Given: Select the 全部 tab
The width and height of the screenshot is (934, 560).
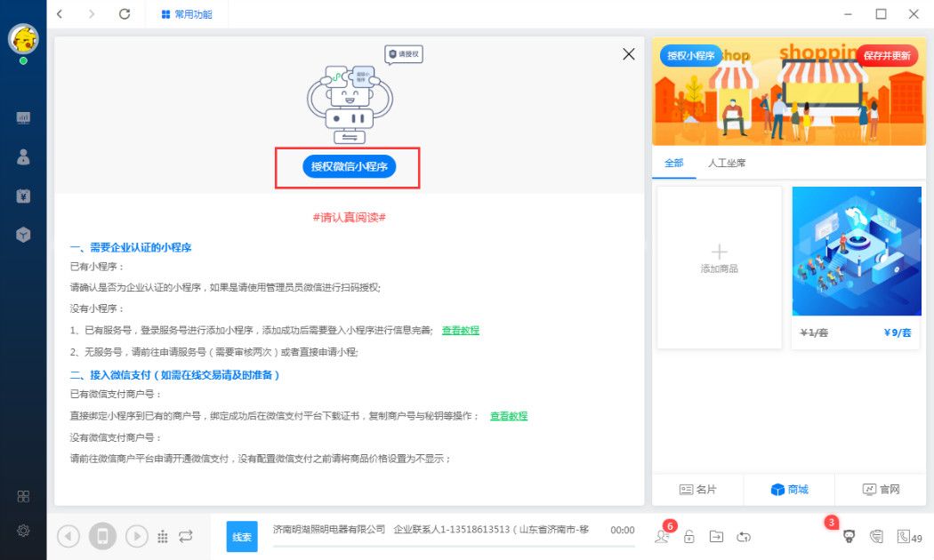Looking at the screenshot, I should [x=673, y=163].
